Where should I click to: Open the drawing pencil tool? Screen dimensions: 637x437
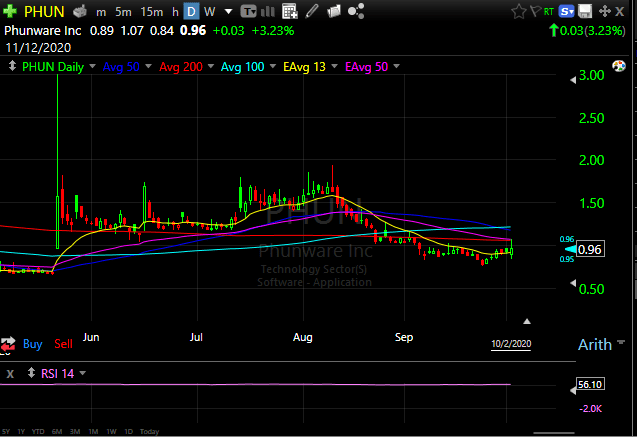[312, 12]
